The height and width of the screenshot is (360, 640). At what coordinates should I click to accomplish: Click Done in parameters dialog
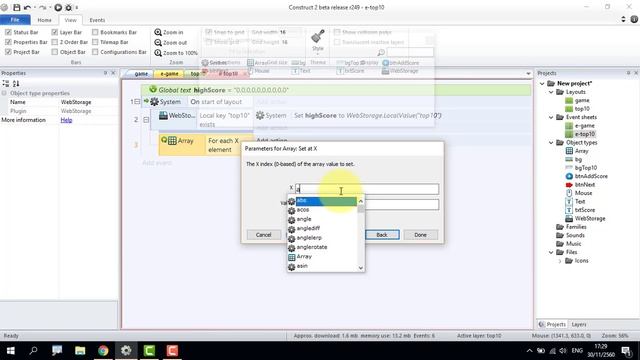point(420,235)
